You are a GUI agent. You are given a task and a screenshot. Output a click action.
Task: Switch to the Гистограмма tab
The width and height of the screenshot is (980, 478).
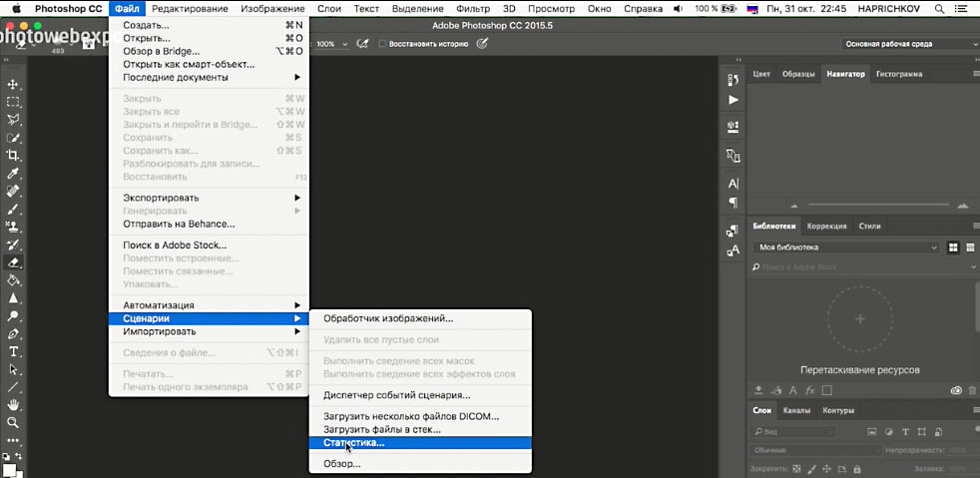(x=899, y=74)
